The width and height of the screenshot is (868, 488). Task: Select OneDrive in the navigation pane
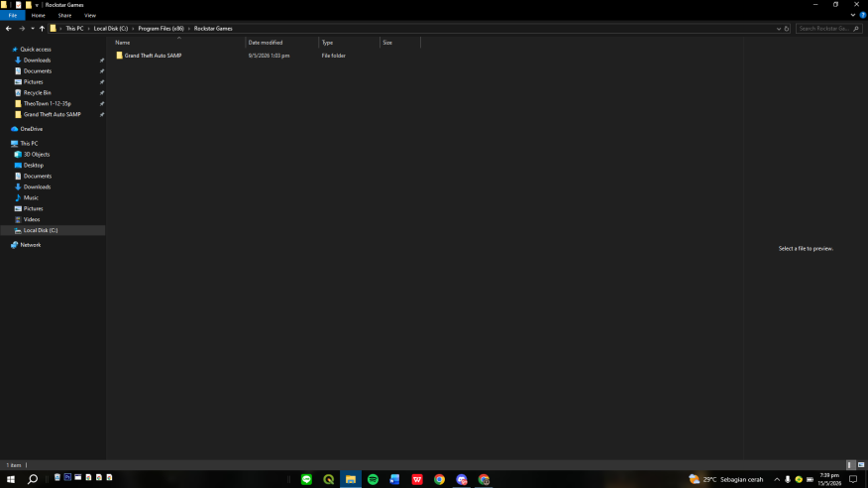point(31,129)
